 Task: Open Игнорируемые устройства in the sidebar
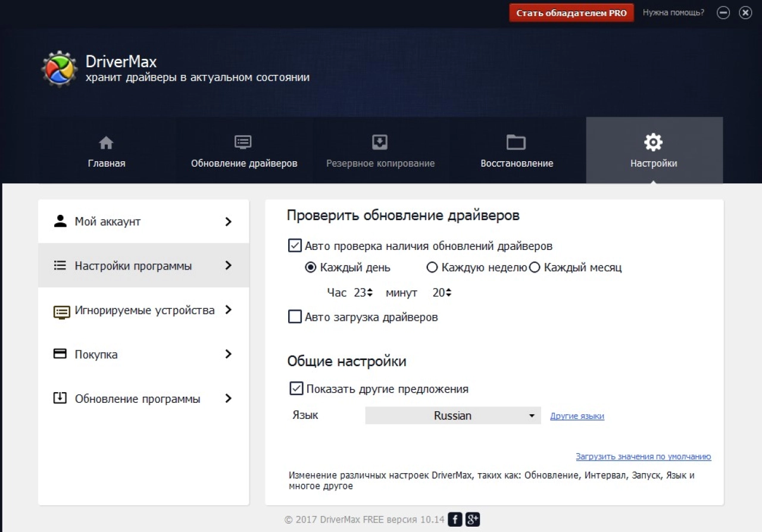(143, 309)
